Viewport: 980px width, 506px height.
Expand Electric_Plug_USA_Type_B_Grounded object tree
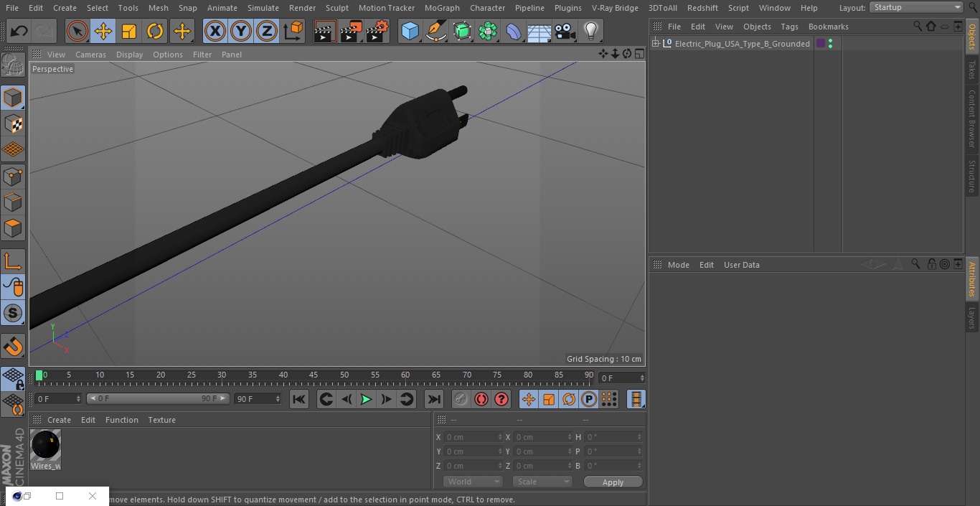(x=655, y=44)
